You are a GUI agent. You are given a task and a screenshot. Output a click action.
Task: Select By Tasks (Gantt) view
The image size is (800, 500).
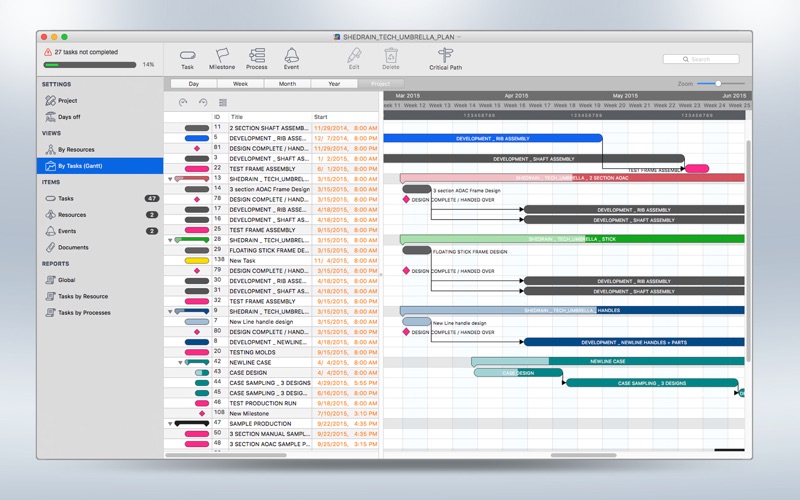tap(100, 166)
